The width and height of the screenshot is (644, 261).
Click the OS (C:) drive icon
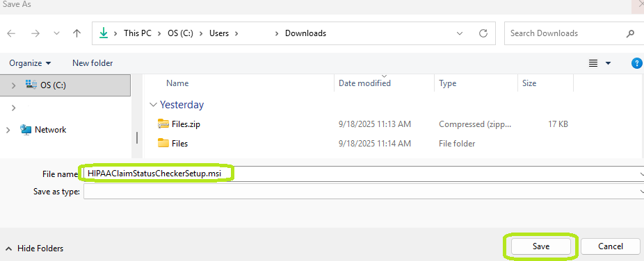click(x=31, y=85)
